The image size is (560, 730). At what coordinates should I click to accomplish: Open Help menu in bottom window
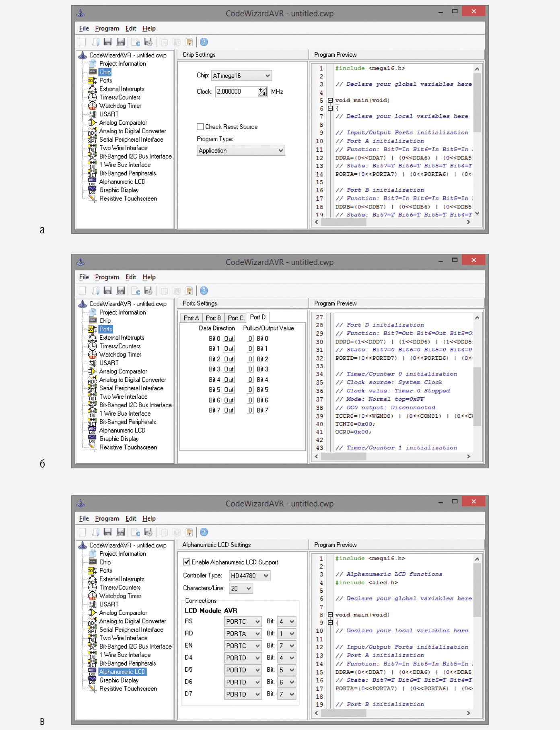pyautogui.click(x=149, y=518)
